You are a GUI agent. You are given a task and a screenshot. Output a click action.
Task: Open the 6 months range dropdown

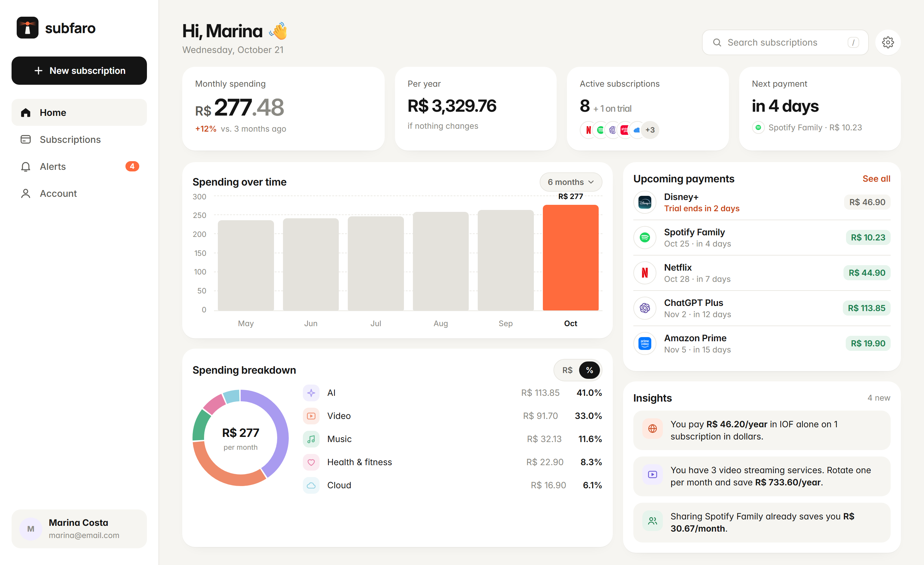(571, 182)
